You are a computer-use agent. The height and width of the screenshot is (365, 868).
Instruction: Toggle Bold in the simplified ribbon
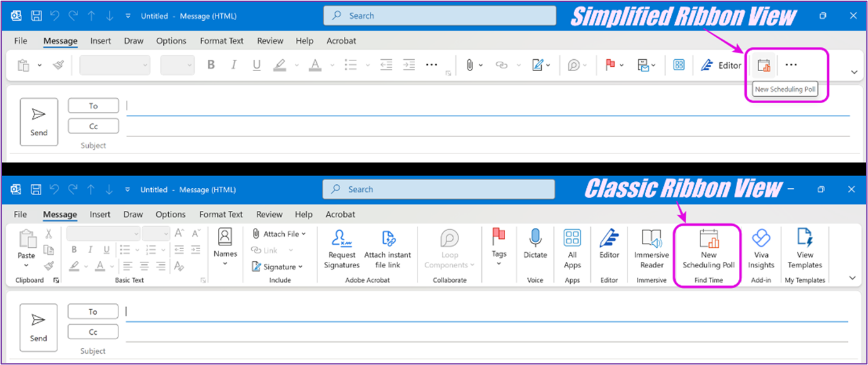click(x=211, y=65)
